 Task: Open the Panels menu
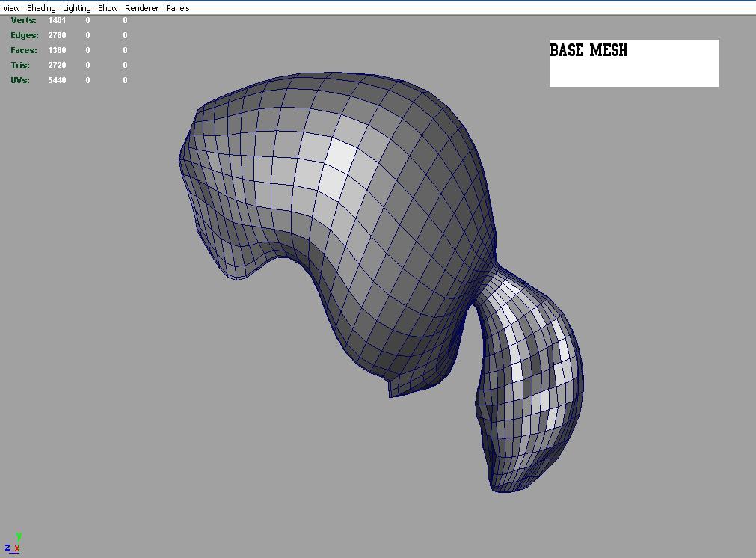click(177, 8)
